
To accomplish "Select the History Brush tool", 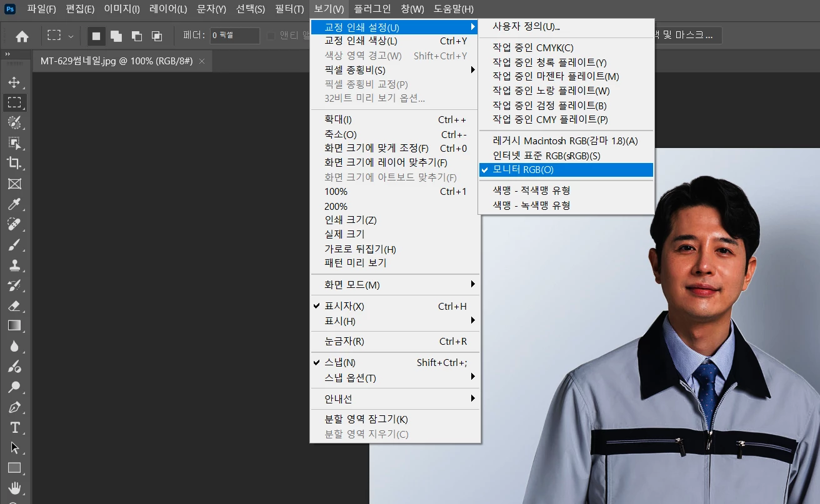I will click(14, 285).
